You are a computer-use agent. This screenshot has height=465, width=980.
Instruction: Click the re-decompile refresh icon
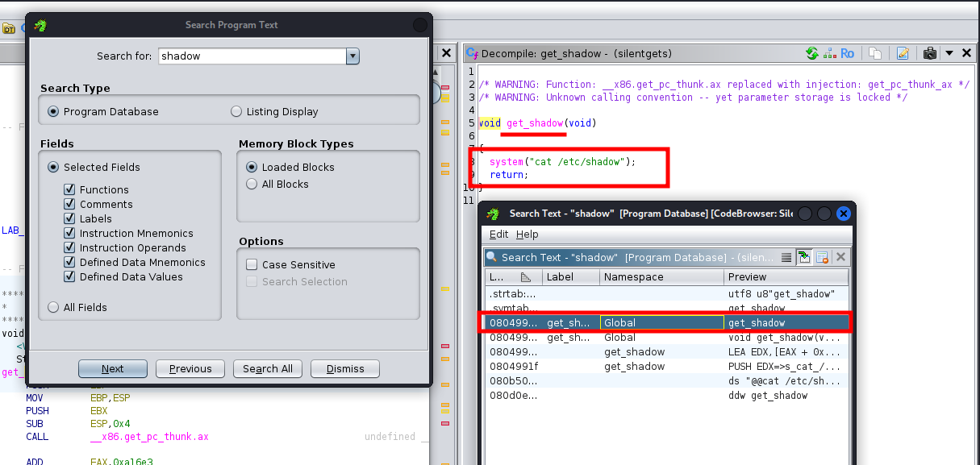point(812,53)
